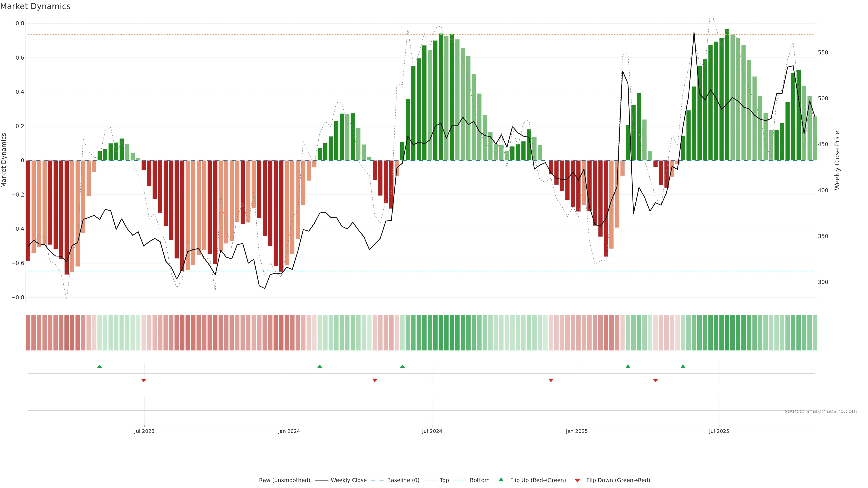Screen dimensions: 868x488
Task: Click the Jan 2025 x-axis label
Action: pos(577,431)
